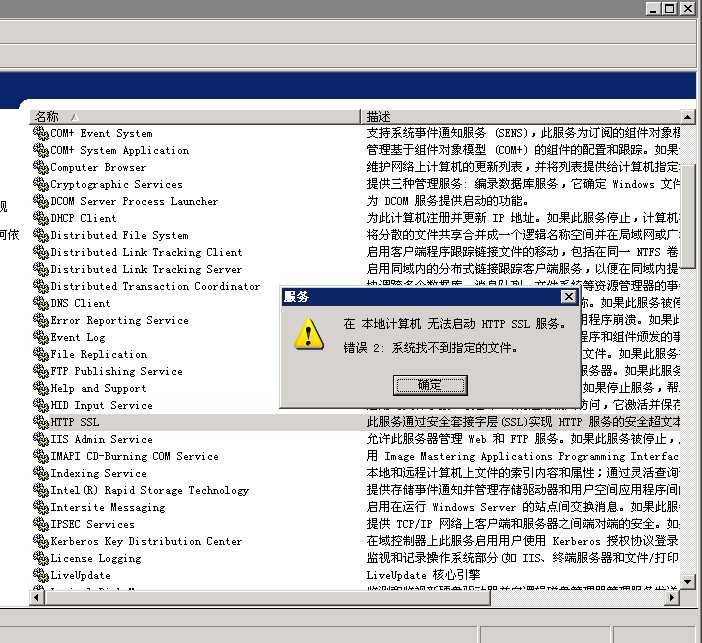Viewport: 702px width, 643px height.
Task: Close the 服务 error dialog with X
Action: 568,297
